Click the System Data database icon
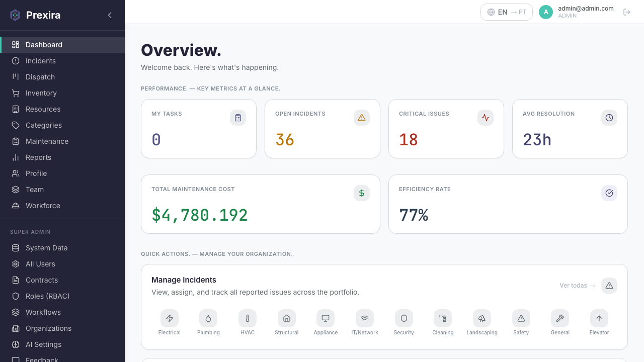Viewport: 644px width, 362px height. point(16,248)
